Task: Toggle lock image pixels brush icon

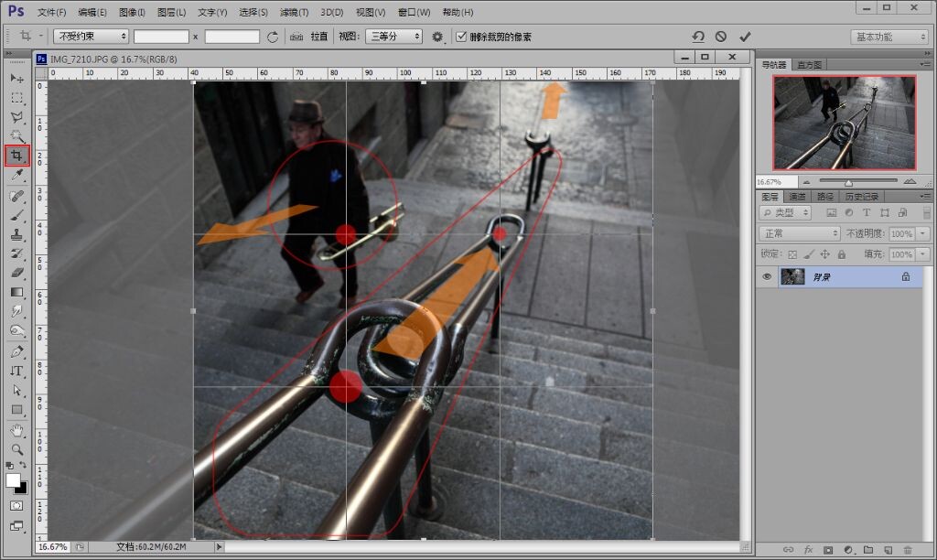Action: [x=809, y=254]
